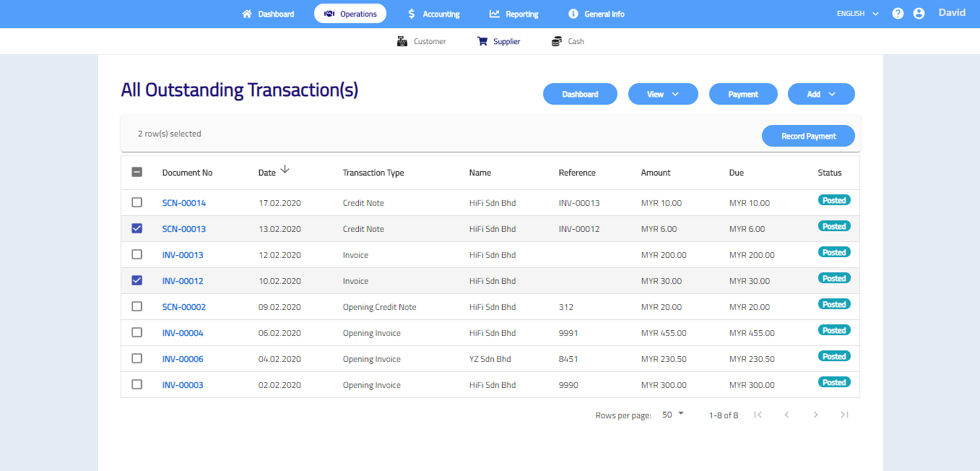Image resolution: width=980 pixels, height=471 pixels.
Task: Jump to first page icon
Action: (x=758, y=415)
